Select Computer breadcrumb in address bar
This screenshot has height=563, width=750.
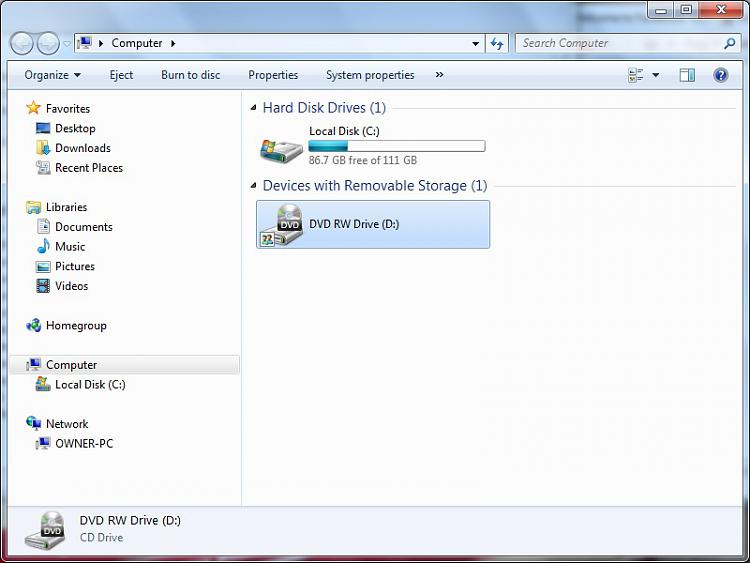pos(137,43)
